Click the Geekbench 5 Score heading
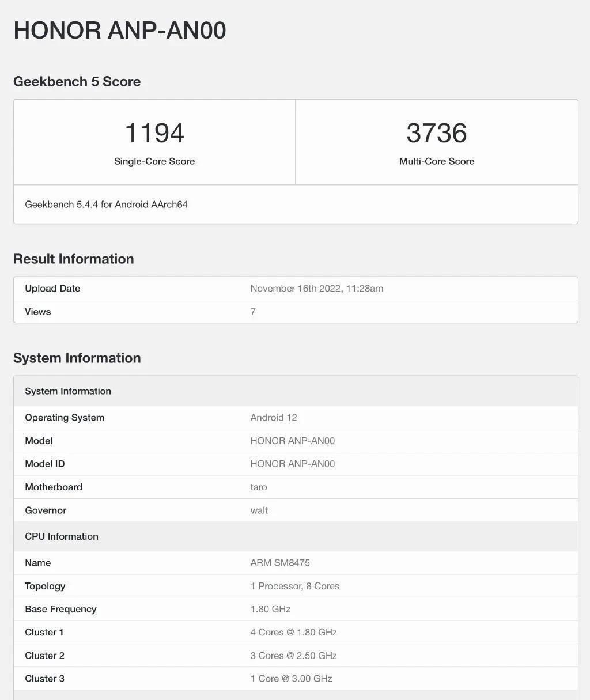 77,81
